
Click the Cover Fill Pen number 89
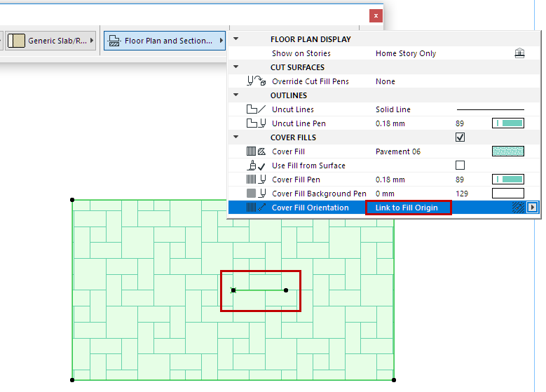pyautogui.click(x=460, y=180)
